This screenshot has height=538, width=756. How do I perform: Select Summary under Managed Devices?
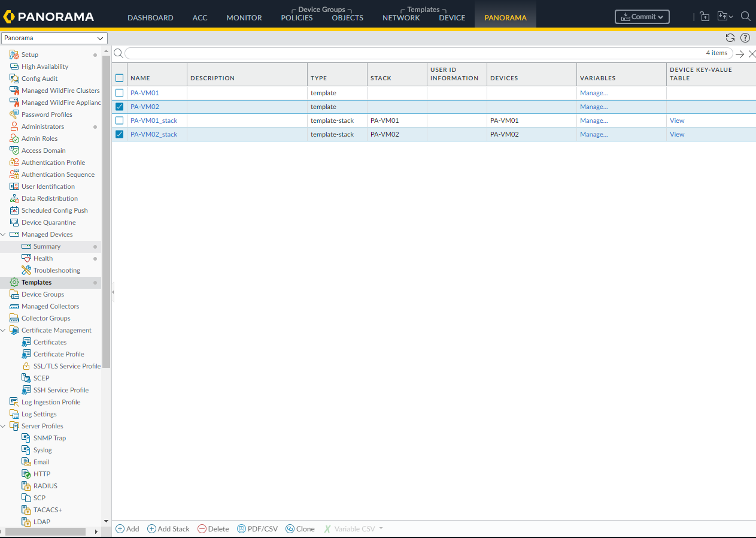[x=47, y=246]
